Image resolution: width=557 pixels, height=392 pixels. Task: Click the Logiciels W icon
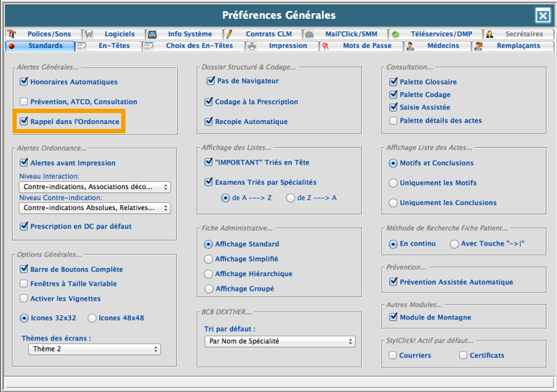tap(88, 34)
